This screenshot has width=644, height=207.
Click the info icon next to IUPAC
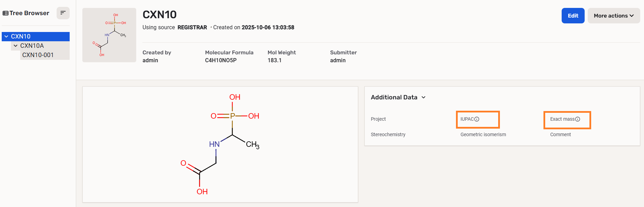(x=477, y=119)
